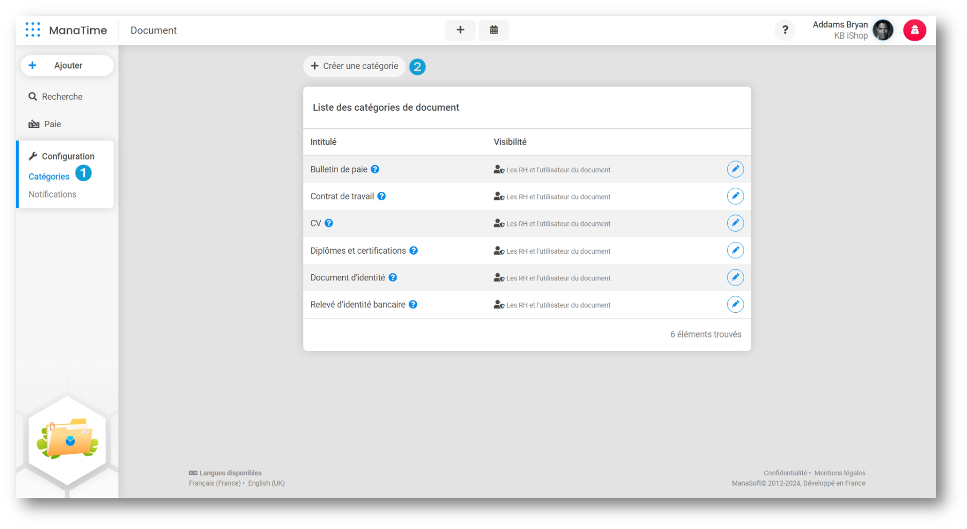Click Addams Bryan profile avatar
This screenshot has width=967, height=529.
tap(883, 30)
